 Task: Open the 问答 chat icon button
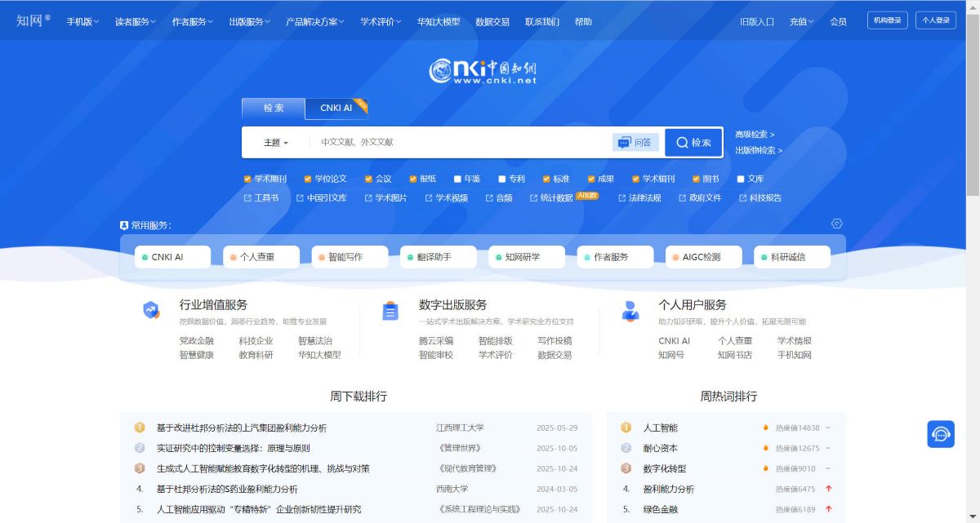point(635,142)
